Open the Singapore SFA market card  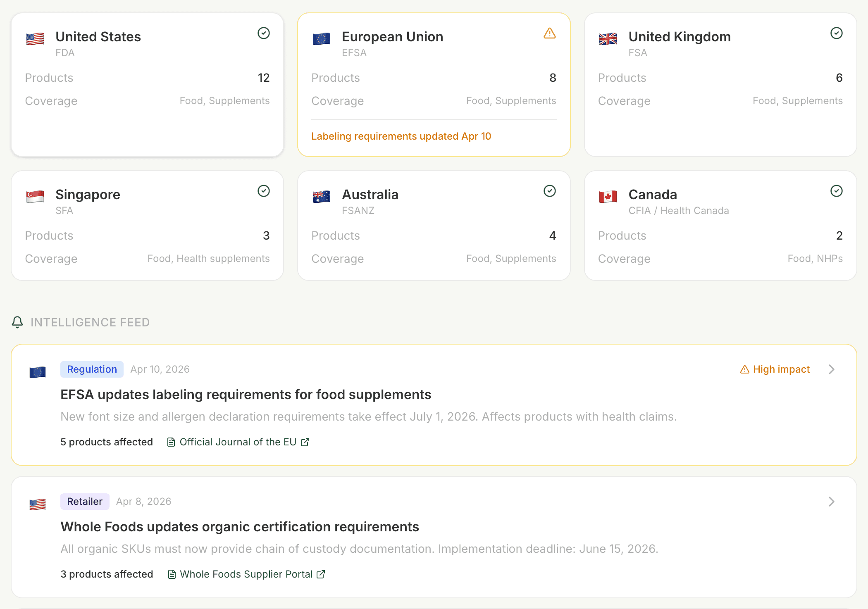click(x=147, y=226)
